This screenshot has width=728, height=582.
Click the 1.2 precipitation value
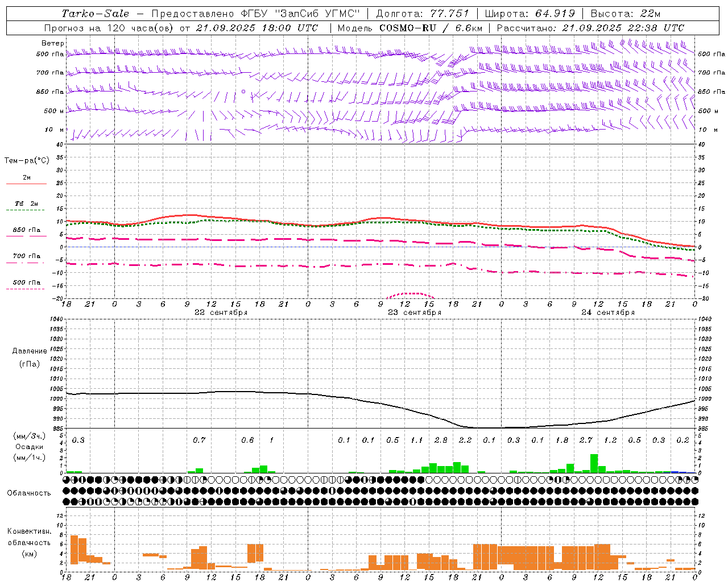(x=610, y=440)
